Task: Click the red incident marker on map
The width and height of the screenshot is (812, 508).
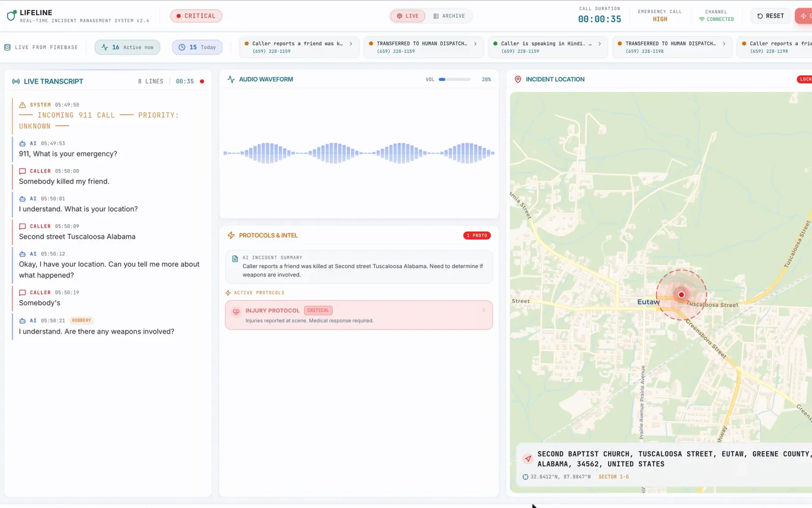Action: [682, 295]
